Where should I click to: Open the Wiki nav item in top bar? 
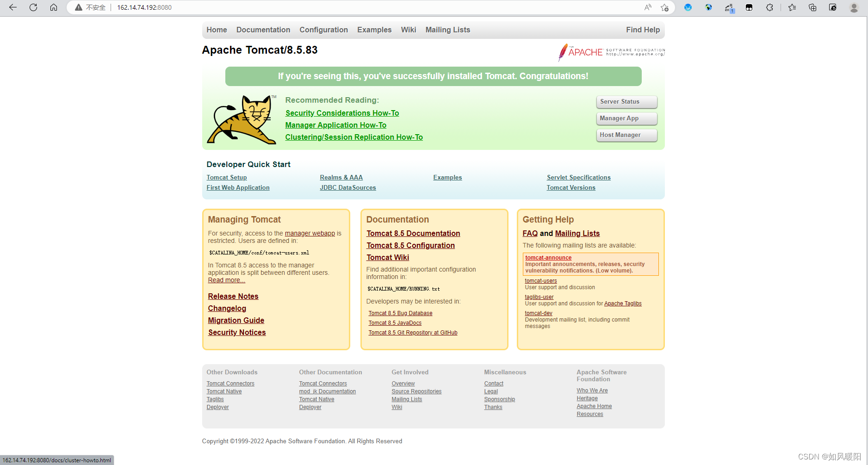409,30
